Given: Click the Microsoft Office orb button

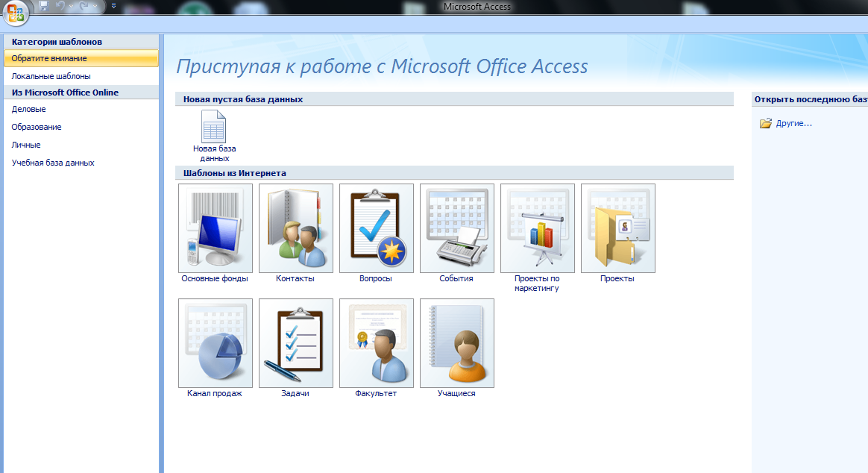Looking at the screenshot, I should tap(16, 12).
